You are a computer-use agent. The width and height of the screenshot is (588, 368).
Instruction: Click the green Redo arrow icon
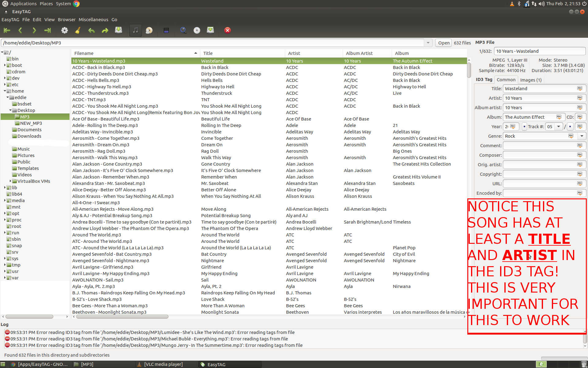click(105, 30)
